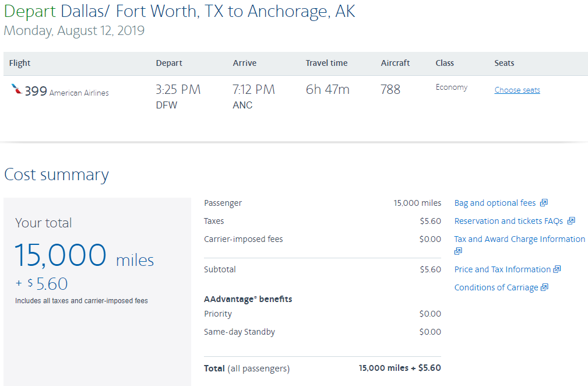This screenshot has width=588, height=386.
Task: Click external-link icon under Tax and Award Charge Information
Action: 458,251
